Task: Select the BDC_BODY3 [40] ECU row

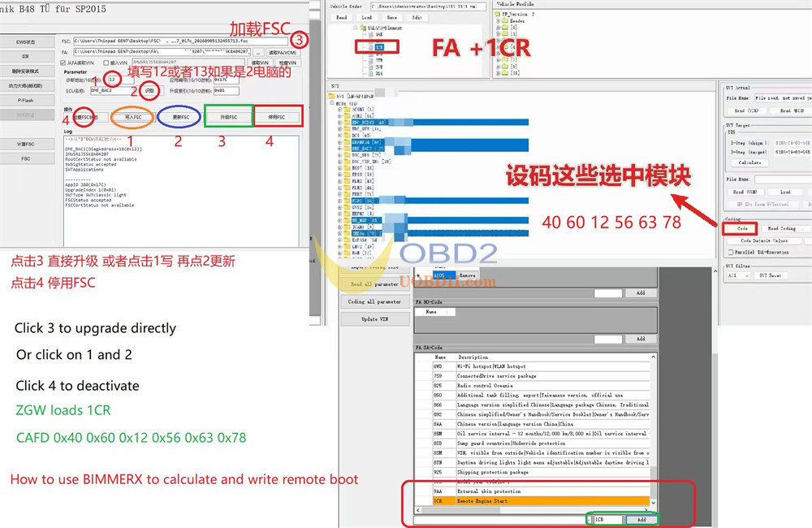Action: [x=439, y=123]
